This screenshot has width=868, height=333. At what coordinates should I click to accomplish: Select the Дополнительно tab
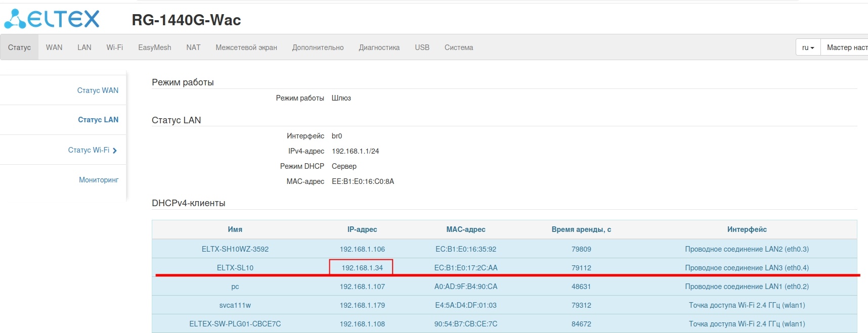318,47
